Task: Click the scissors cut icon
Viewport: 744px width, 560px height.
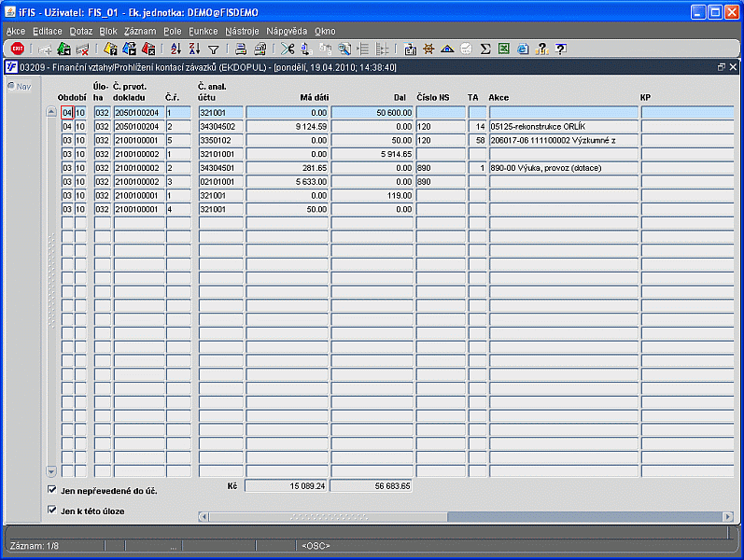Action: click(288, 49)
